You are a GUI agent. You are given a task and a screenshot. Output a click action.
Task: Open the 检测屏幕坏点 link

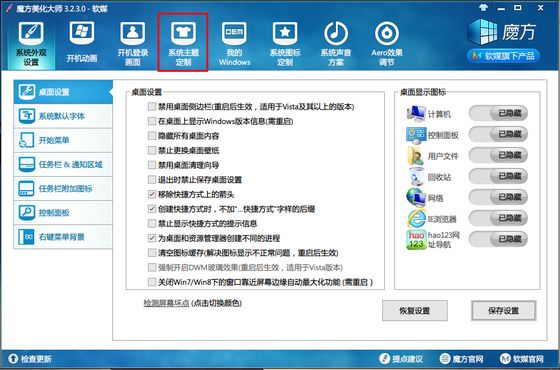166,303
